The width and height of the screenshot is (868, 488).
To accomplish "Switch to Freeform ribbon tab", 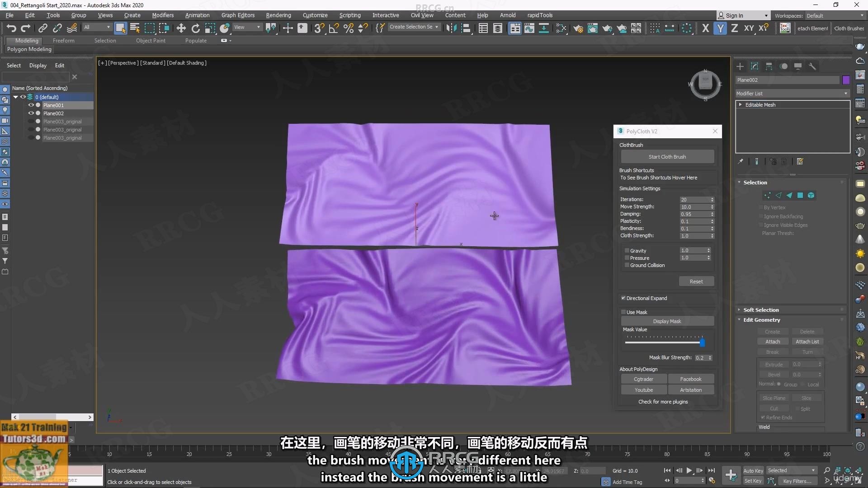I will pyautogui.click(x=63, y=41).
